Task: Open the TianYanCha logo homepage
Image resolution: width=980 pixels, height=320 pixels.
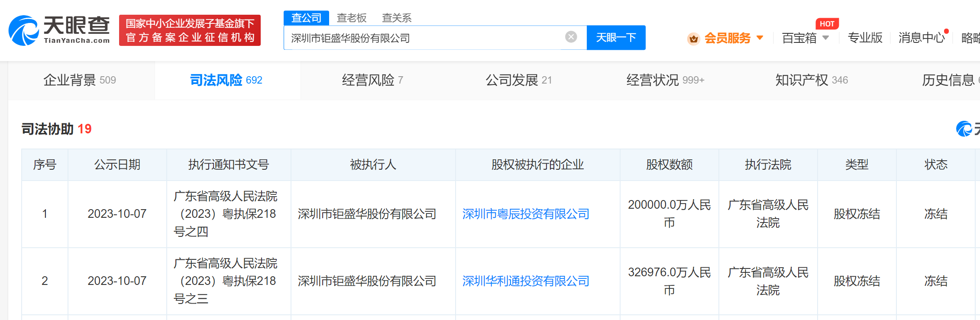Action: tap(59, 30)
